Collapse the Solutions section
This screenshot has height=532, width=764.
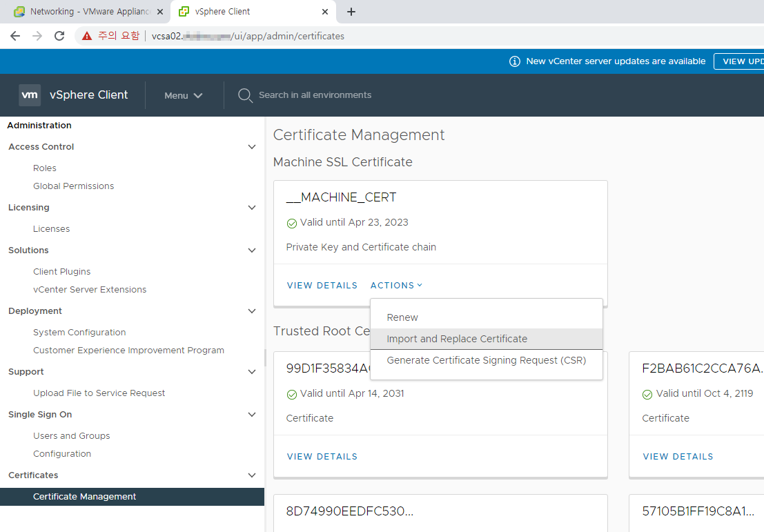(252, 250)
